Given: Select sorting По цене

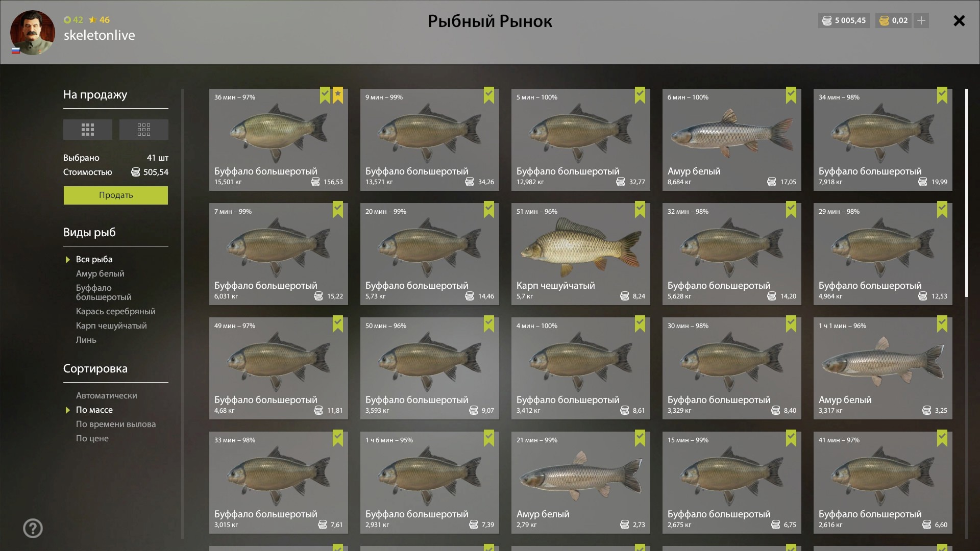Looking at the screenshot, I should 92,438.
